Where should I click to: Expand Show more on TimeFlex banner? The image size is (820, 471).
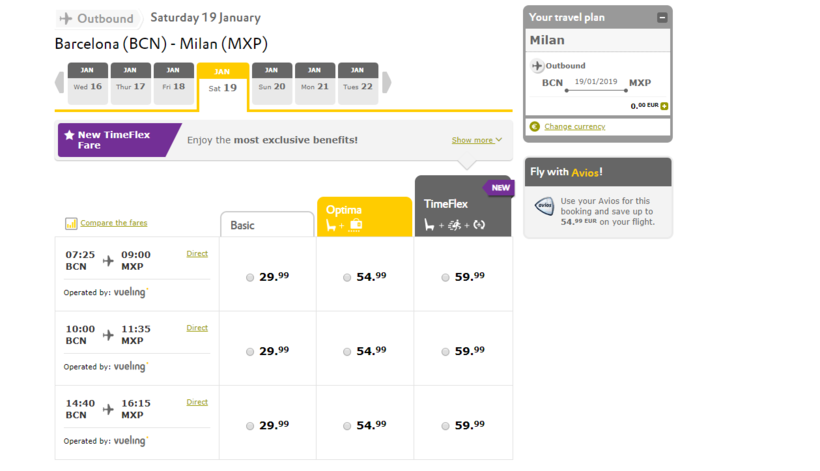point(476,140)
